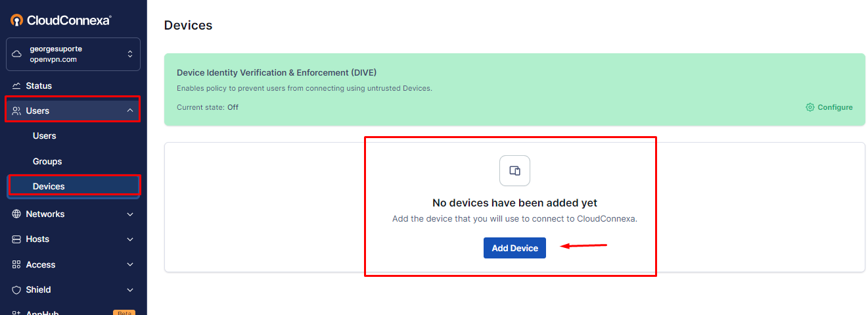Viewport: 868px width, 315px height.
Task: Click the cloud icon beside georgesuporte
Action: [17, 54]
